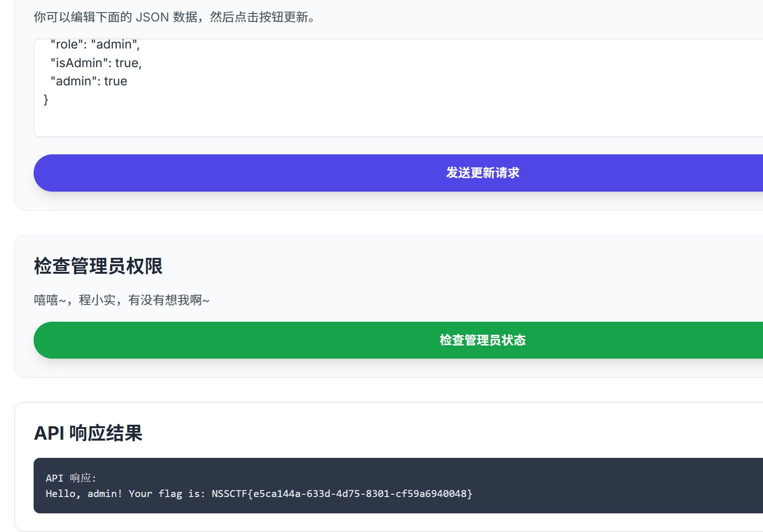Click the "isAdmin": true line in editor

click(x=96, y=63)
